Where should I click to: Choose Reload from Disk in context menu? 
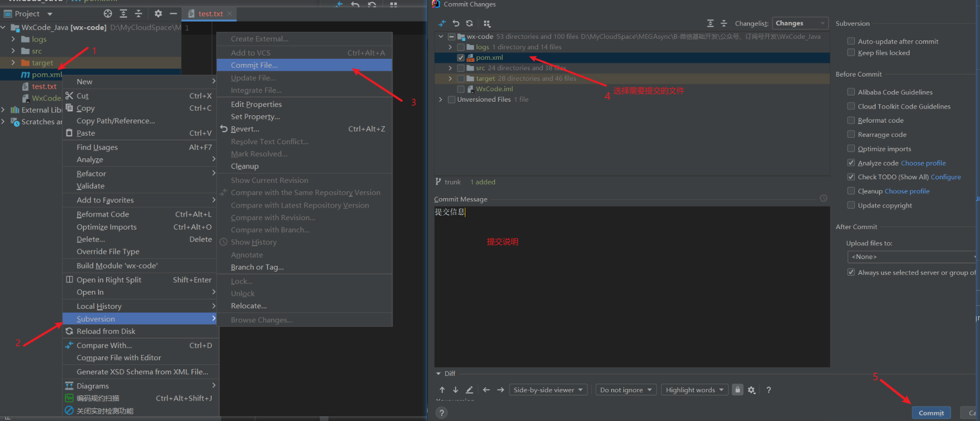[106, 331]
